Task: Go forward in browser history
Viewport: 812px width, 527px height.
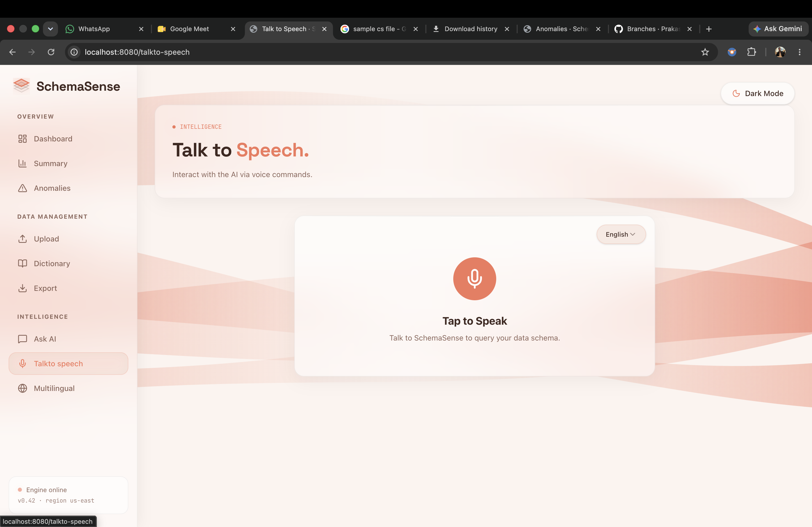Action: pyautogui.click(x=32, y=52)
